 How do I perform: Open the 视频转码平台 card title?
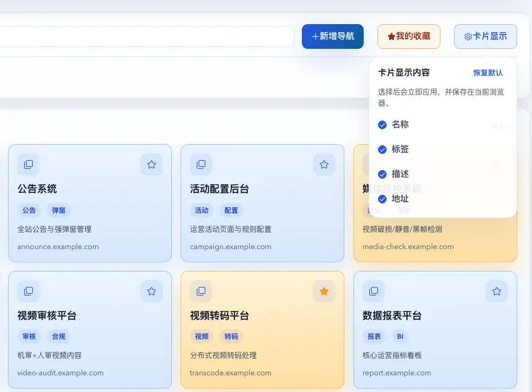pos(220,316)
